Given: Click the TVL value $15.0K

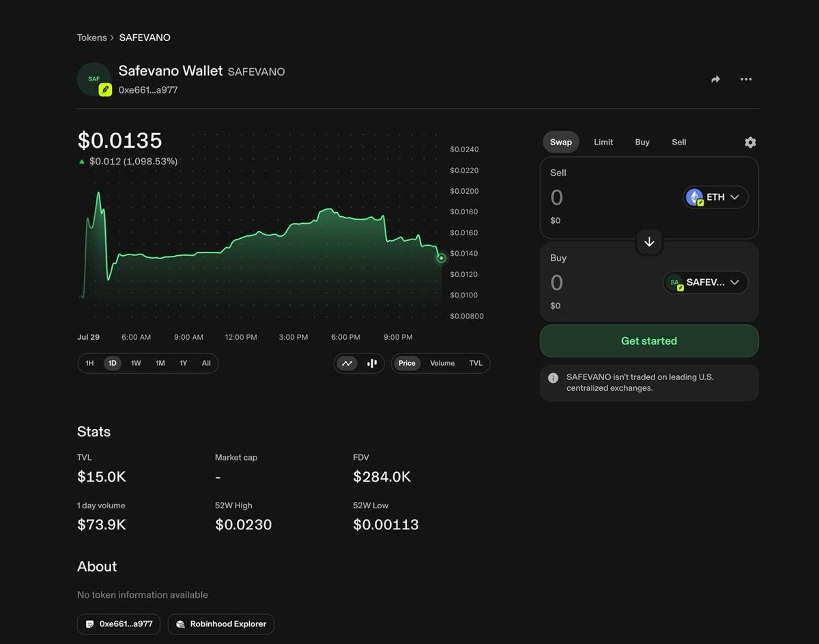Looking at the screenshot, I should click(102, 477).
